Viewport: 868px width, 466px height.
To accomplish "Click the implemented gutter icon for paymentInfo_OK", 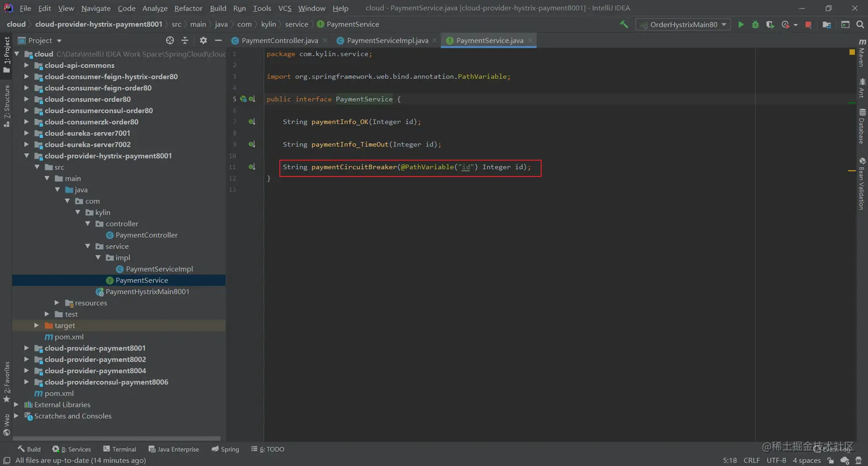I will [x=251, y=122].
